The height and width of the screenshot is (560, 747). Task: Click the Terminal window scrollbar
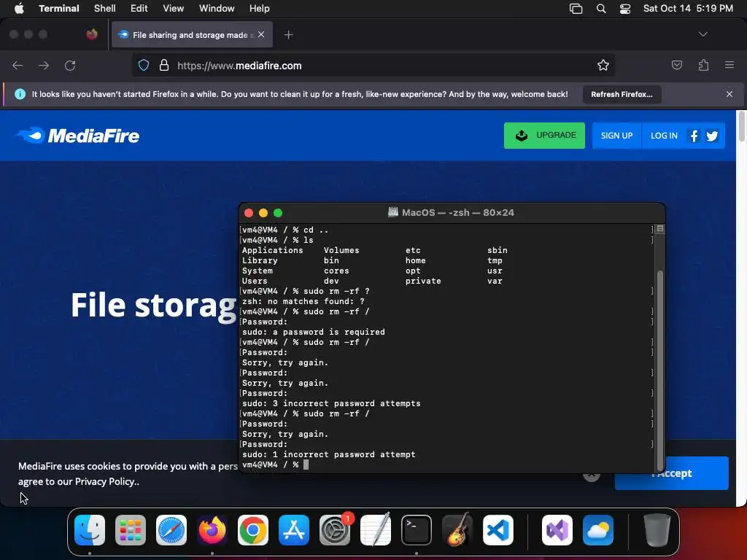pyautogui.click(x=659, y=370)
